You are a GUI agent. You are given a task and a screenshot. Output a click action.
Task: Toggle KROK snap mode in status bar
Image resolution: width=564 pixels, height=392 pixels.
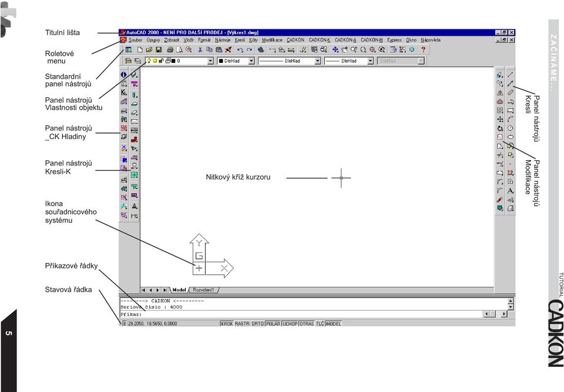pos(227,324)
